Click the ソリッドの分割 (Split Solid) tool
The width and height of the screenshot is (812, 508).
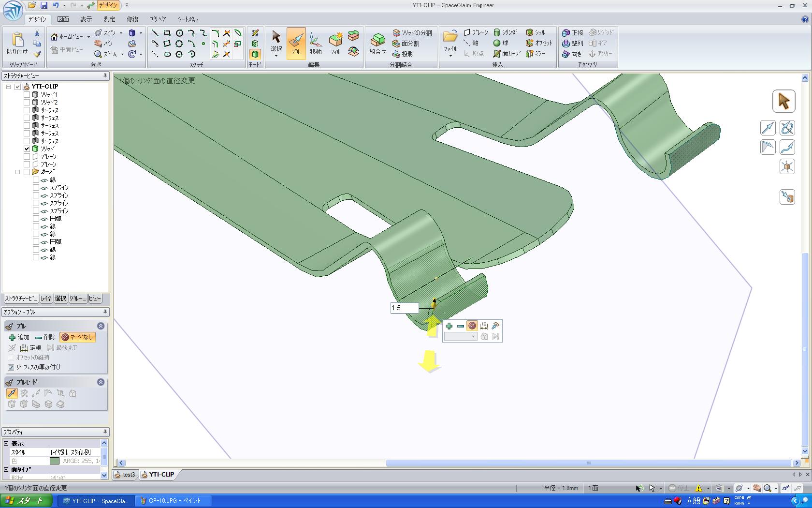pyautogui.click(x=412, y=32)
